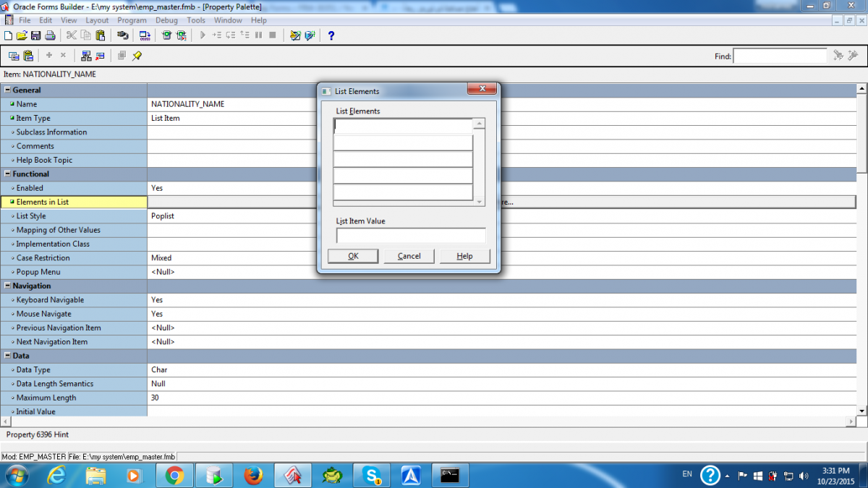This screenshot has height=488, width=868.
Task: Open the Layout menu
Action: pos(97,20)
